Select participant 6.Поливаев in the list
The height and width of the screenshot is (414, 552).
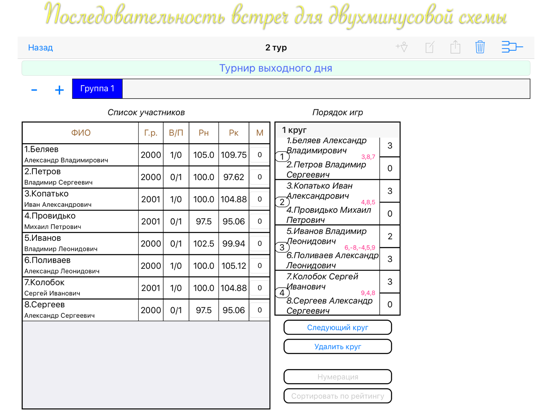point(80,265)
